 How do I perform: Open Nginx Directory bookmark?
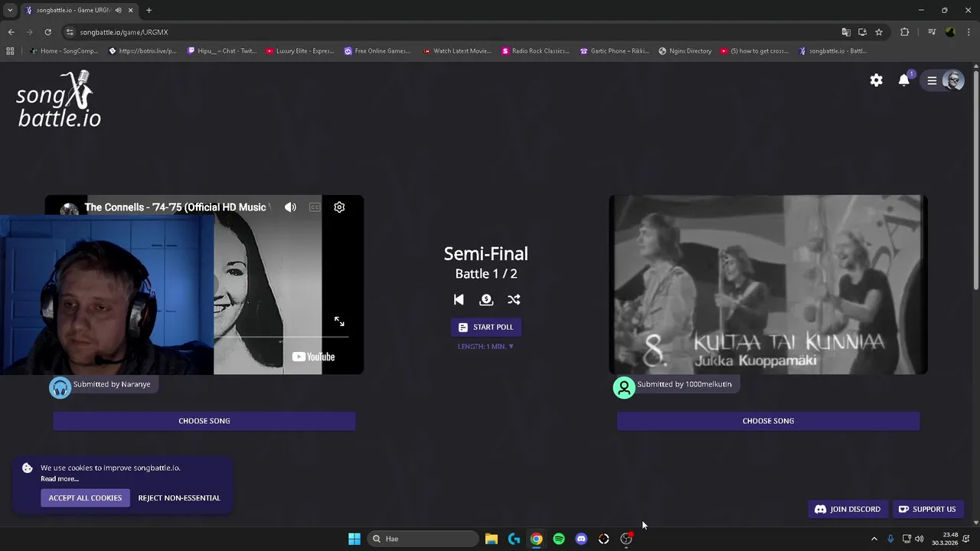(684, 51)
